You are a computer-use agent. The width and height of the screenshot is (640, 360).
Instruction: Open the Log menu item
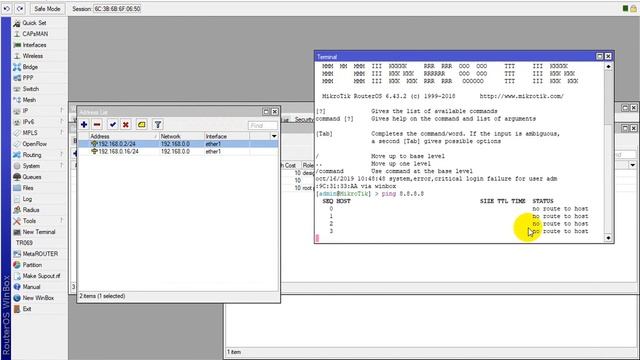tap(27, 199)
